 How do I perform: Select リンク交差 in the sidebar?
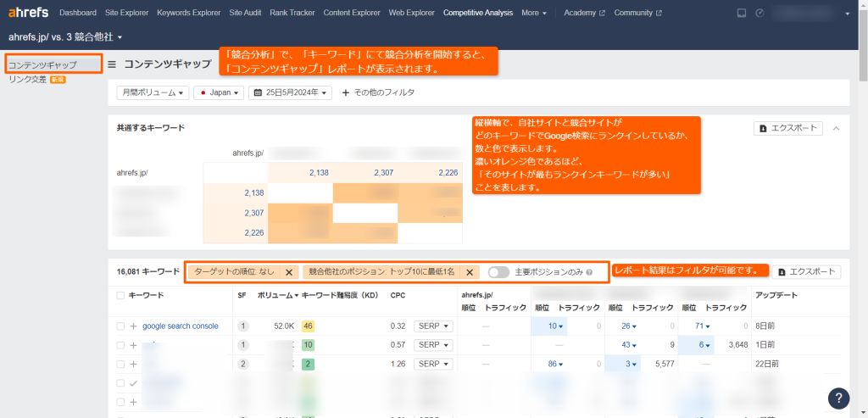(x=28, y=80)
